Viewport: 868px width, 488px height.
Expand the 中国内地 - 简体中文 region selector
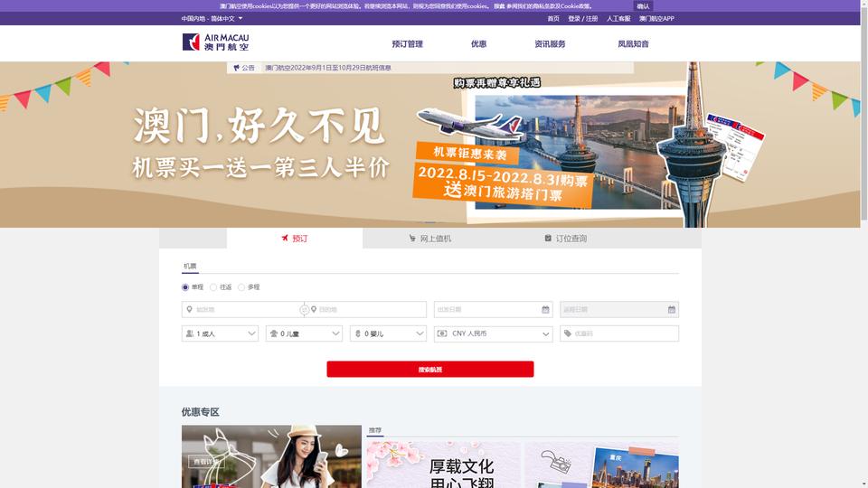pyautogui.click(x=212, y=19)
